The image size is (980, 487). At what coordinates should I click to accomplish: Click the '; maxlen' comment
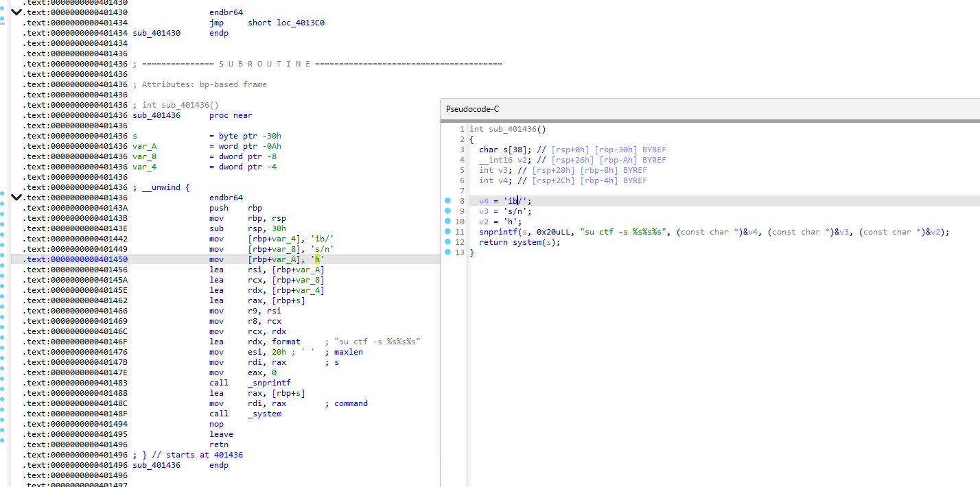(344, 352)
